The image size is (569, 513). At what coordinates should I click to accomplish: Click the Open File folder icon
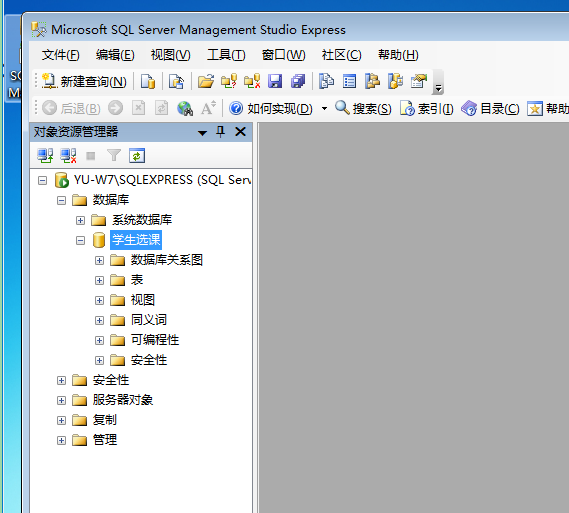click(206, 81)
